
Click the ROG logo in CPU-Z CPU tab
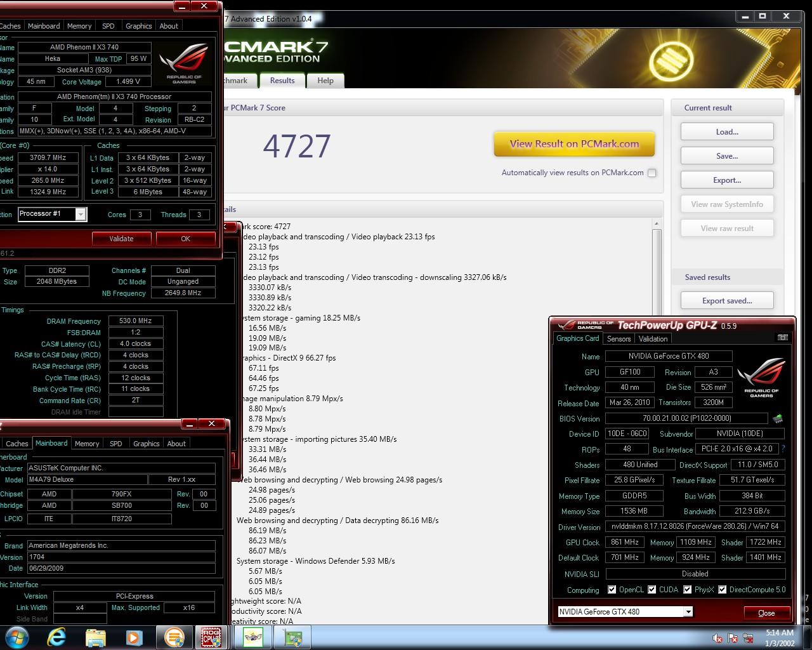click(183, 65)
